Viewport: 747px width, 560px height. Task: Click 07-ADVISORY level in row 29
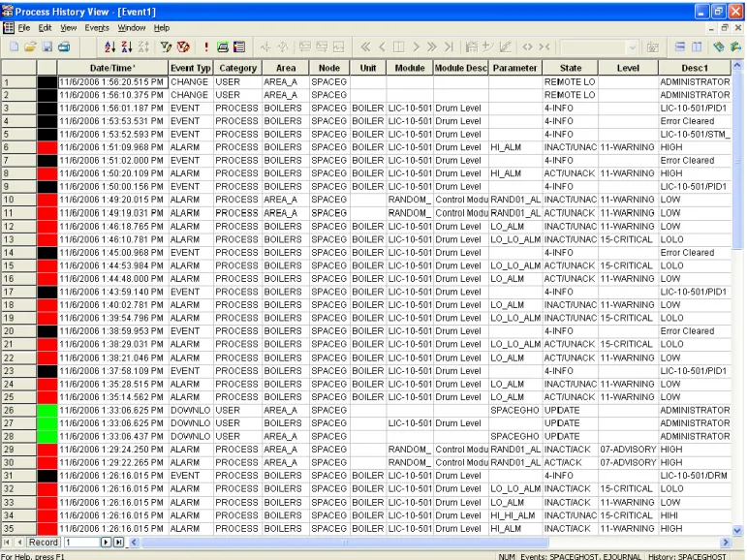[x=628, y=450]
